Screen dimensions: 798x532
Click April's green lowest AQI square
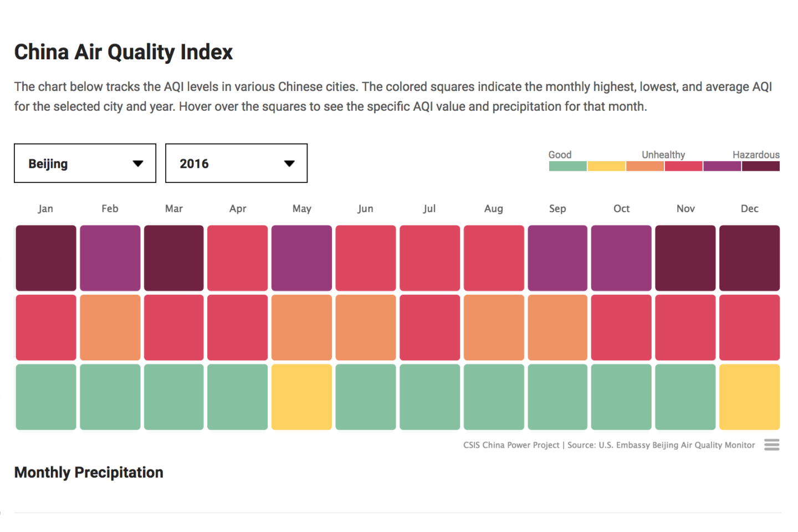(x=237, y=397)
